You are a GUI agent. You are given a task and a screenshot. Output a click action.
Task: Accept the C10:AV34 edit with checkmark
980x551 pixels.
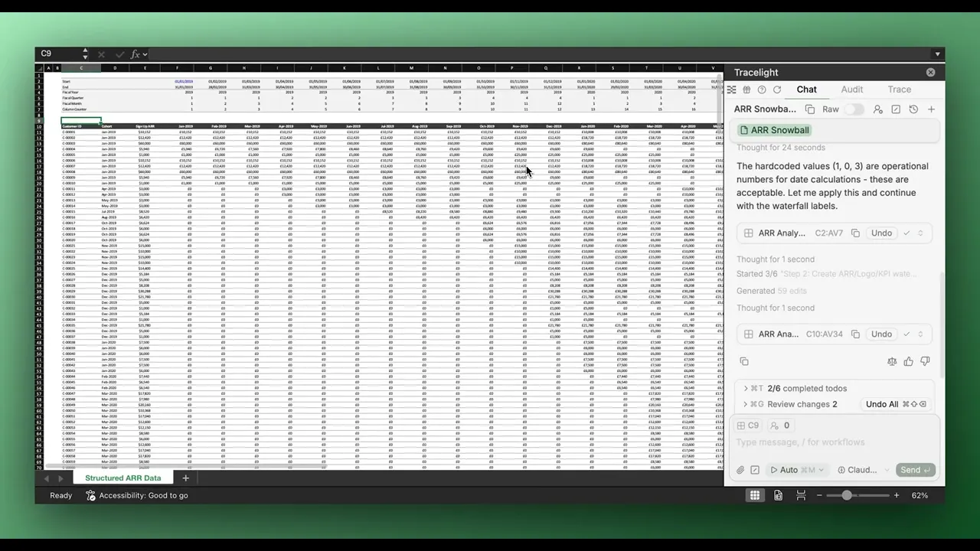(x=906, y=334)
